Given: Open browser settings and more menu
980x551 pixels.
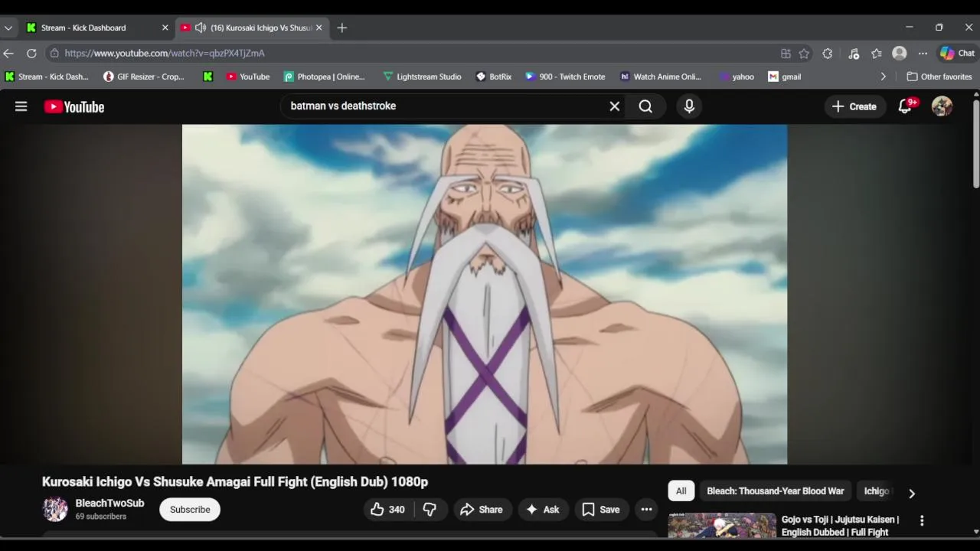Looking at the screenshot, I should [923, 54].
